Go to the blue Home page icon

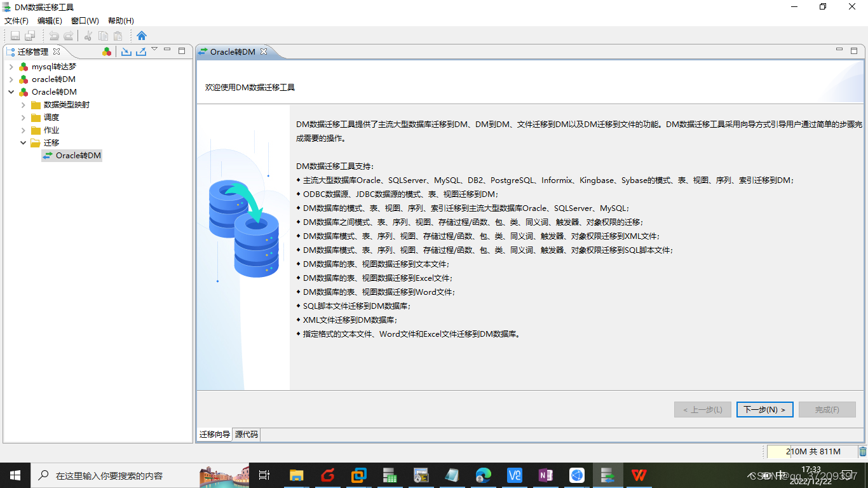pyautogui.click(x=142, y=36)
